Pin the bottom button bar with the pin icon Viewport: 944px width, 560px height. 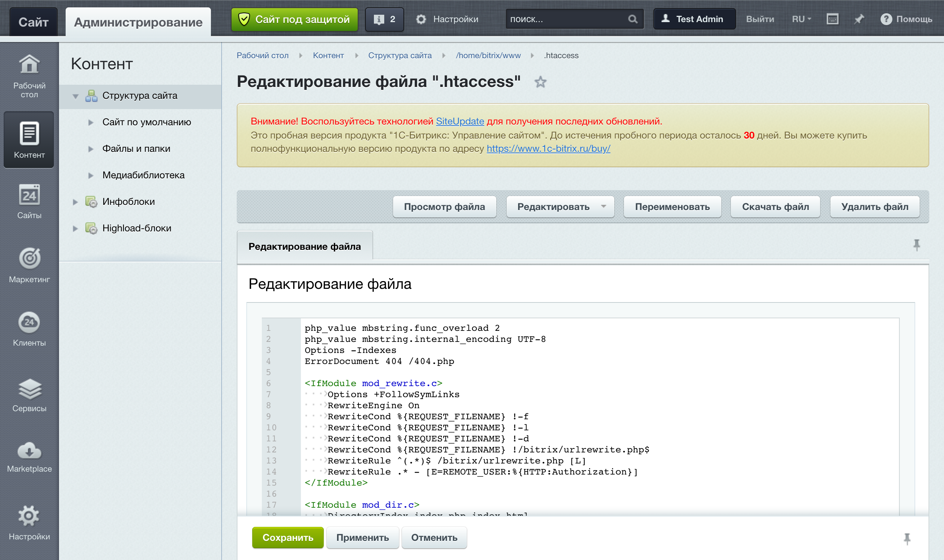click(907, 539)
